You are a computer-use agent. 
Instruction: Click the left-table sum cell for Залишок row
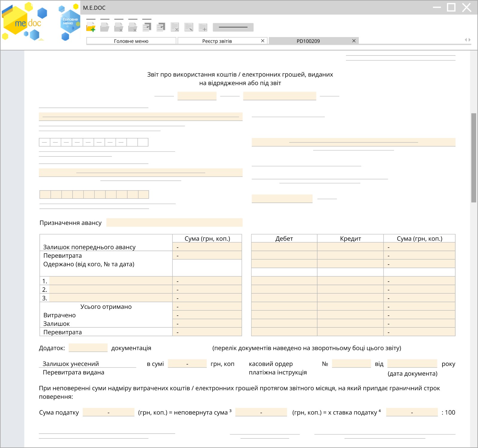[x=207, y=323]
